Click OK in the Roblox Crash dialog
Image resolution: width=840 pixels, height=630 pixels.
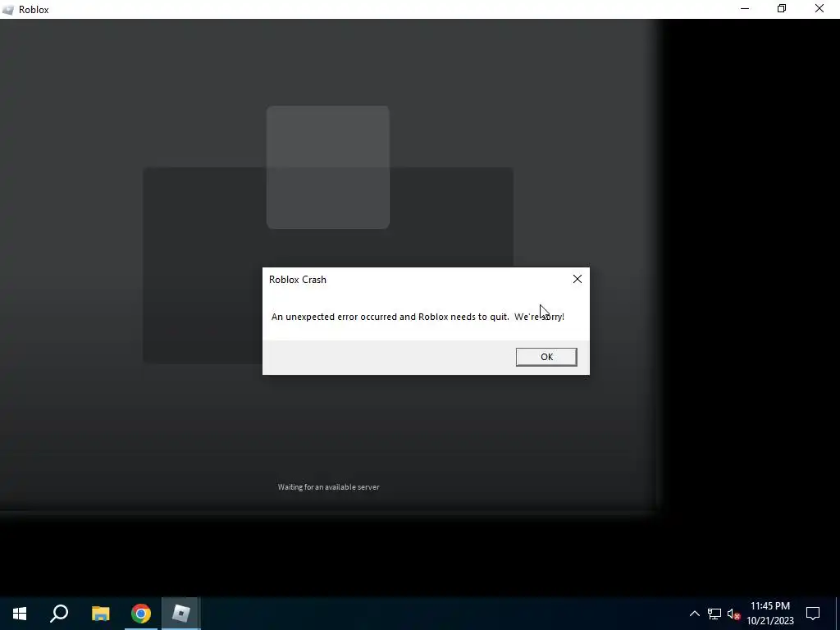pos(546,357)
